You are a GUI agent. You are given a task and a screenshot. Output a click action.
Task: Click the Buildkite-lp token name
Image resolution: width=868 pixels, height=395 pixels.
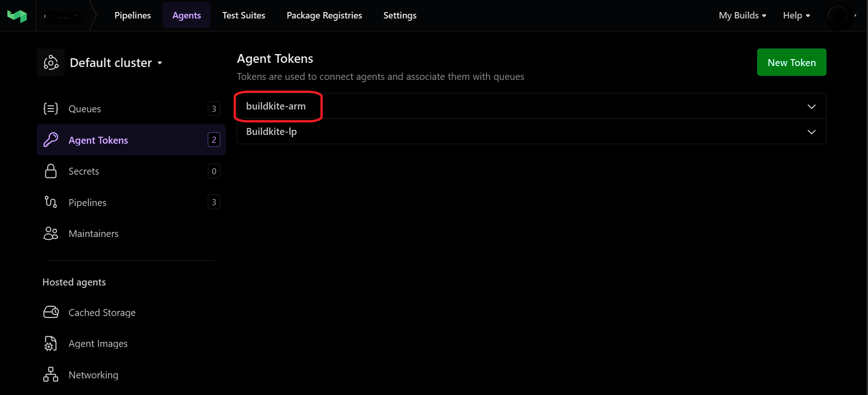coord(271,132)
